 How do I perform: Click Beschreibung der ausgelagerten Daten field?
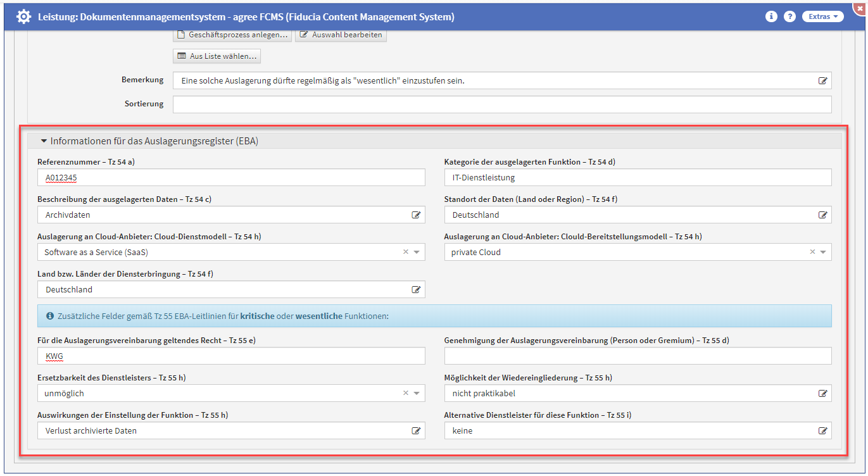click(231, 215)
